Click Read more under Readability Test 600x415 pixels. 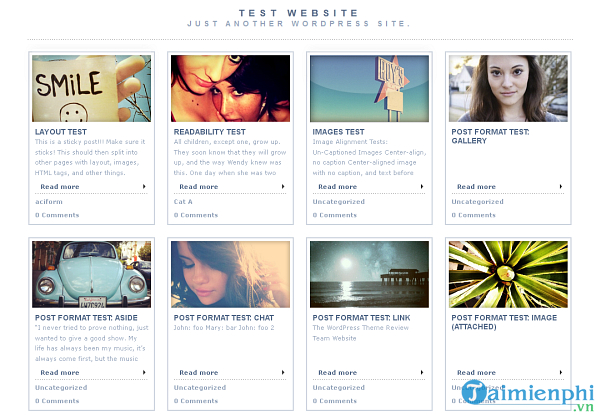click(x=199, y=187)
